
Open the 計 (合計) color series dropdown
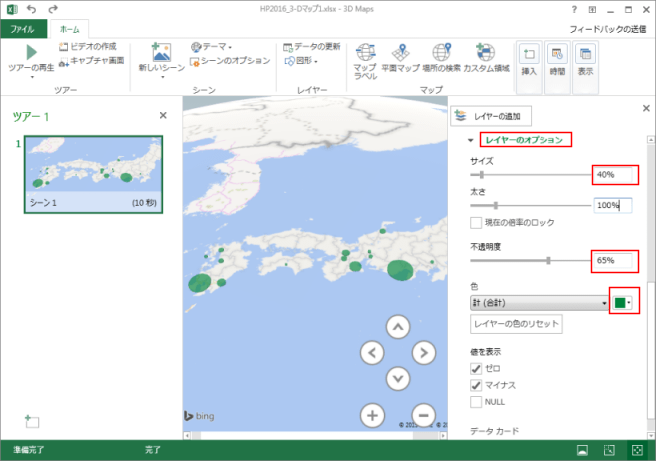(540, 302)
